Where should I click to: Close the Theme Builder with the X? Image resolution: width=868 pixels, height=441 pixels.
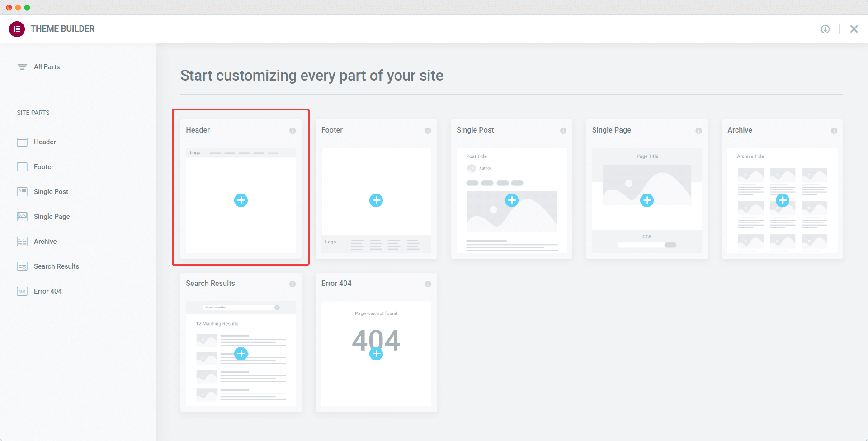point(854,28)
